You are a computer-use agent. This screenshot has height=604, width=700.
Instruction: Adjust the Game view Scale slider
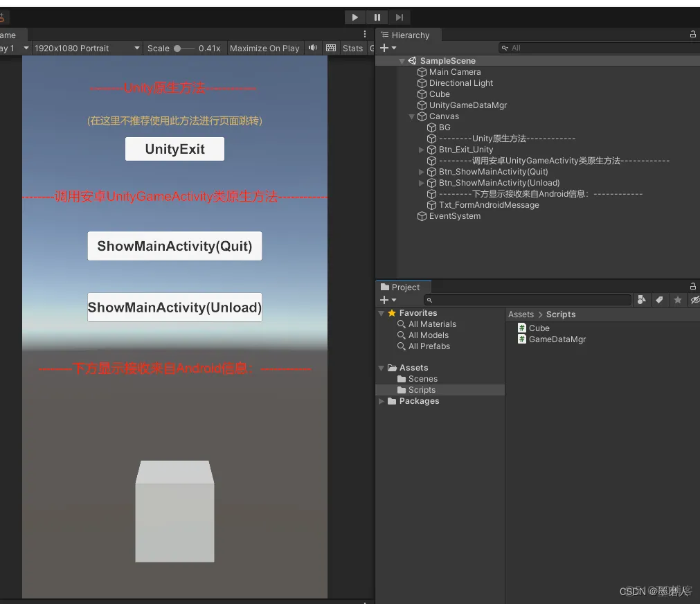pos(184,48)
